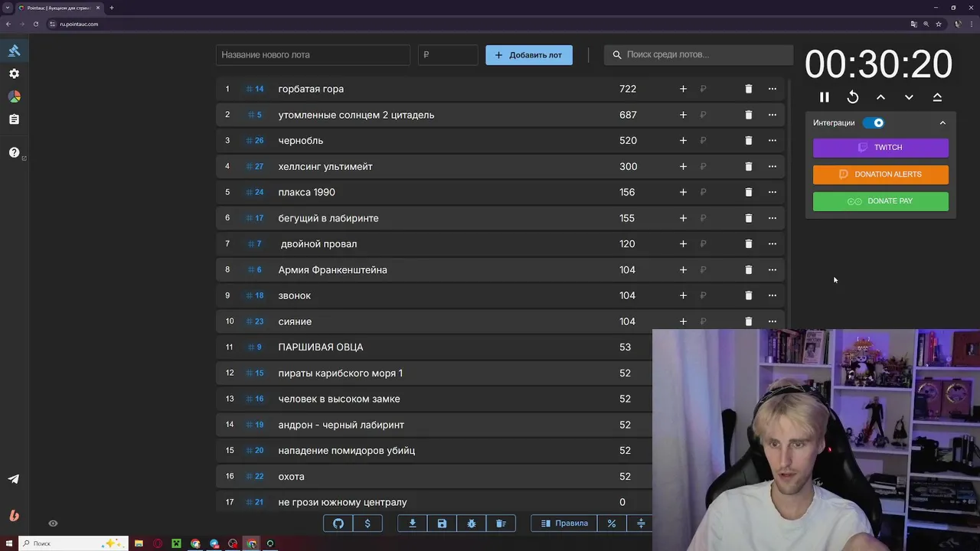This screenshot has height=551, width=980.
Task: Open the clipboard history page in sidebar
Action: click(x=14, y=119)
